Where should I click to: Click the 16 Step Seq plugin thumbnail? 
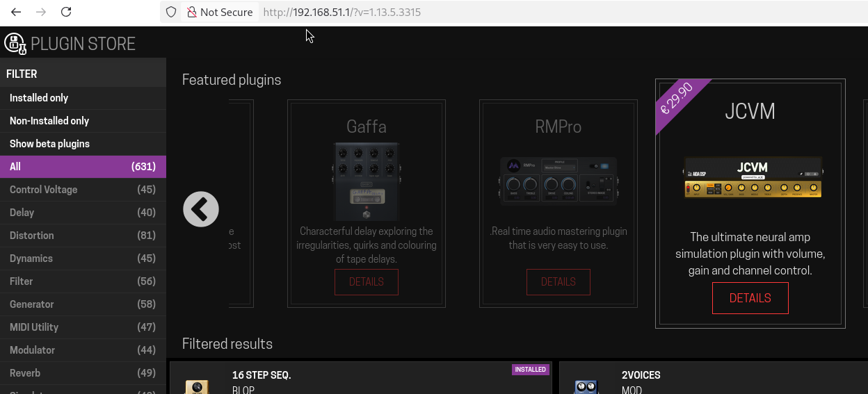[x=195, y=386]
